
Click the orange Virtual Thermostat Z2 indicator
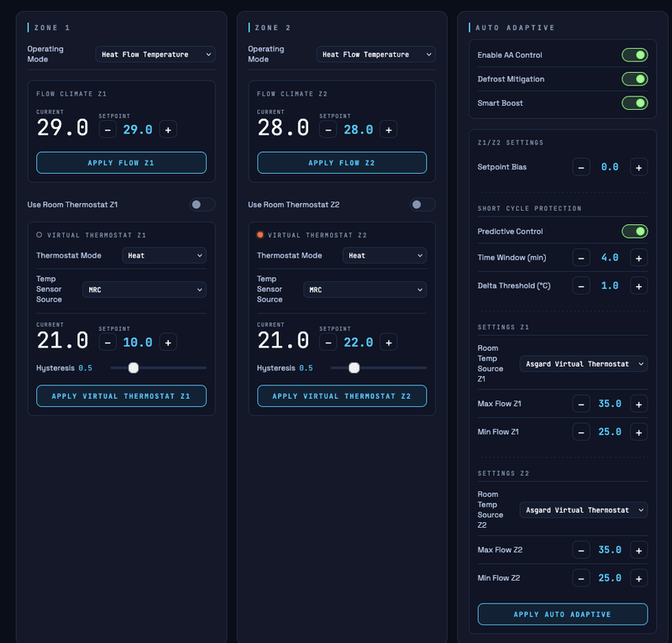coord(260,235)
